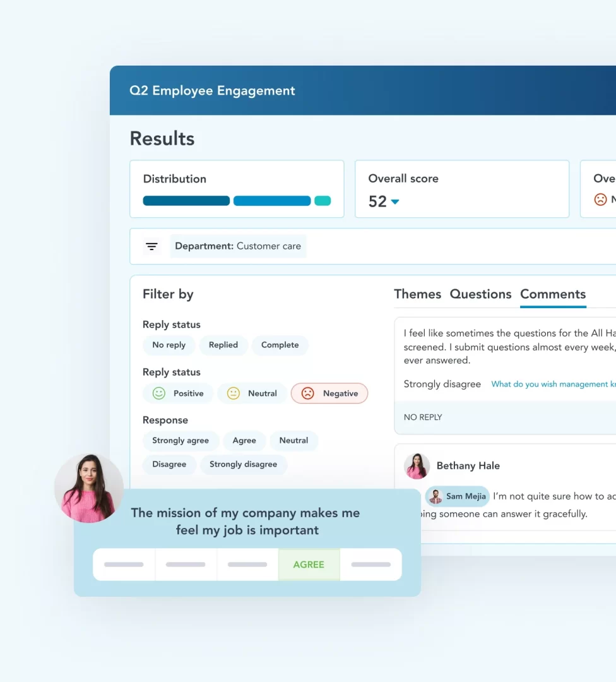Click Sam Mejia's small avatar
Image resolution: width=616 pixels, height=682 pixels.
click(435, 496)
